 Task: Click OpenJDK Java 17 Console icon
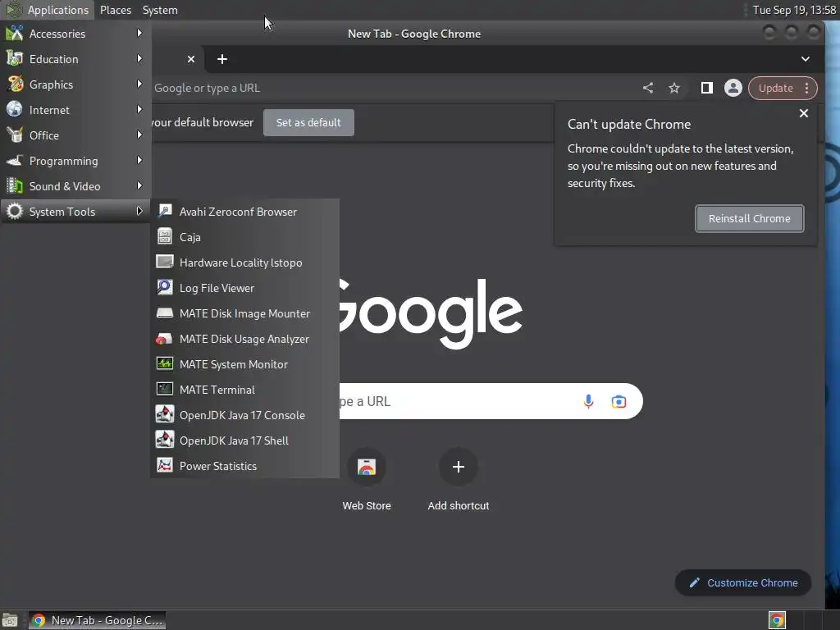coord(164,414)
